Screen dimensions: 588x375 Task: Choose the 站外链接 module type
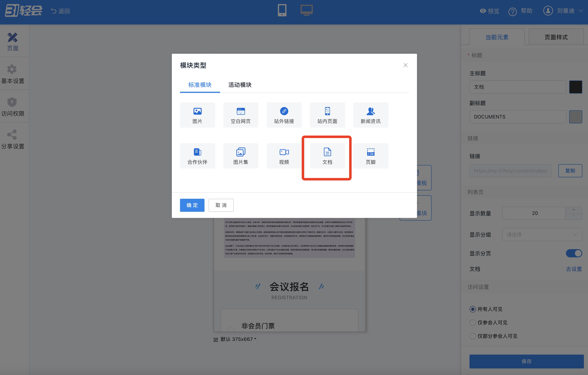point(284,115)
